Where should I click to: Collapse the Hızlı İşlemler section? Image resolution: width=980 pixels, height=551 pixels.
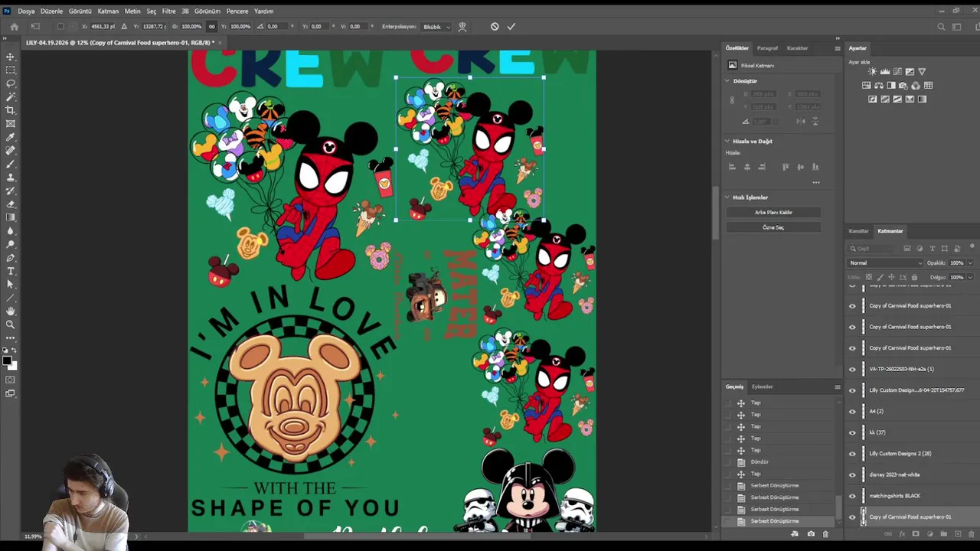(727, 197)
